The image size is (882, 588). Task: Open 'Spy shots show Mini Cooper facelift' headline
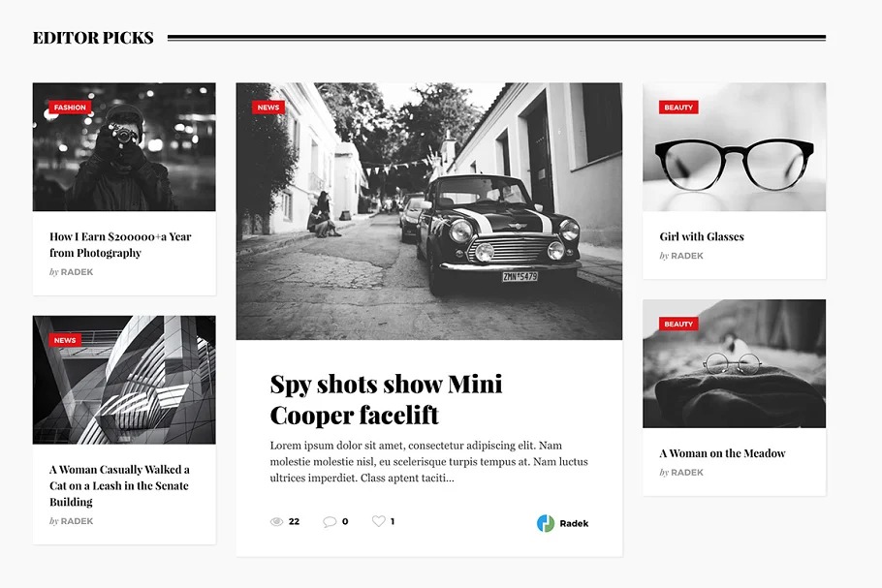(386, 399)
